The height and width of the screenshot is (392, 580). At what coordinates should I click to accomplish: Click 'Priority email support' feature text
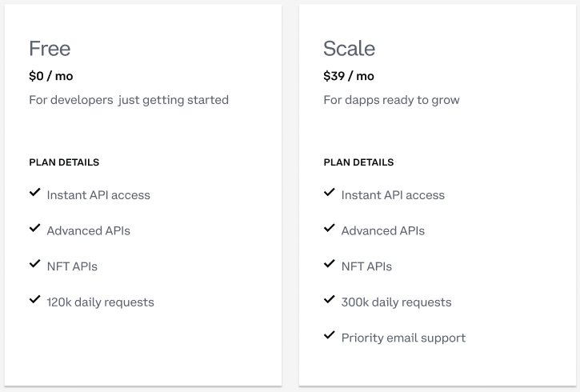pyautogui.click(x=403, y=338)
